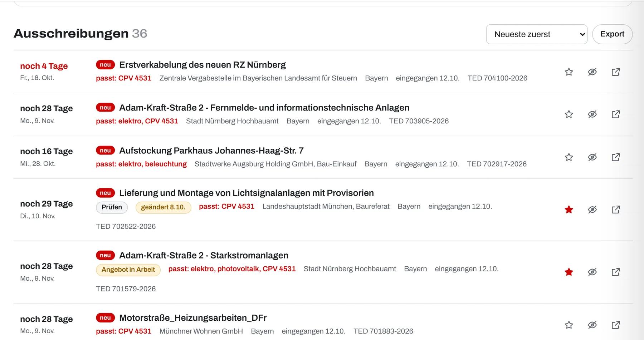Star the Motorstraße_Heizungsarbeiten_DFr tender
The image size is (644, 340).
point(569,325)
